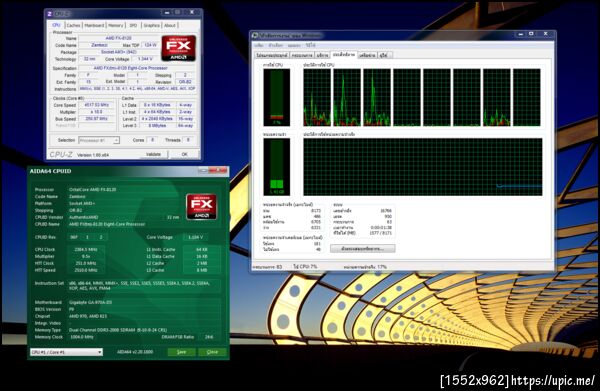Click the AuthenticAMD CPUID vendor text
This screenshot has width=600, height=391.
[x=83, y=217]
